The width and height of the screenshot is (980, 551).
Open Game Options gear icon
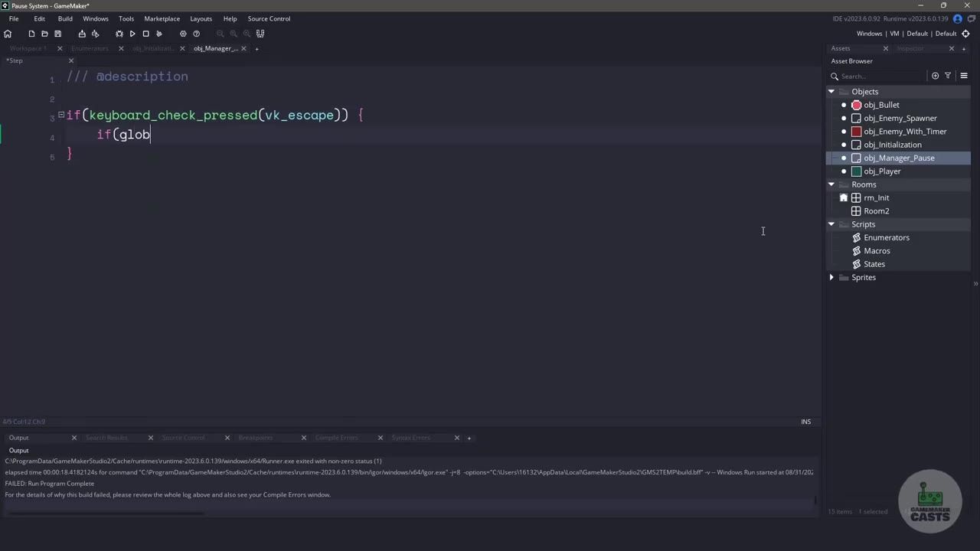[183, 34]
